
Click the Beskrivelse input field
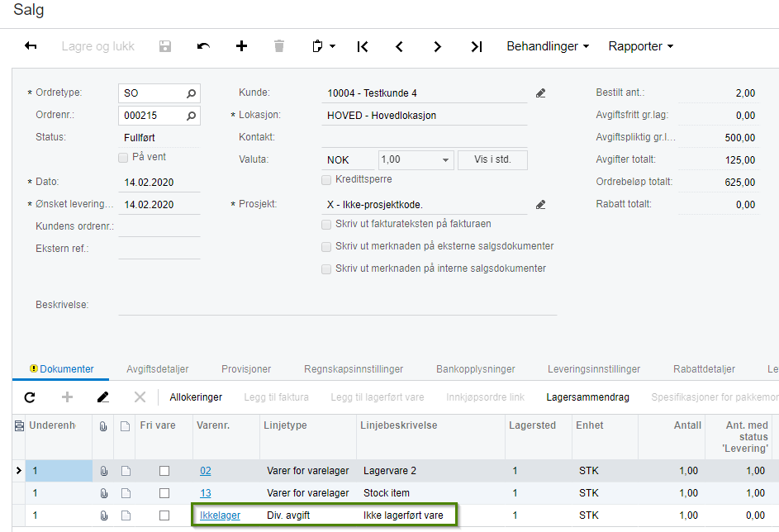337,305
